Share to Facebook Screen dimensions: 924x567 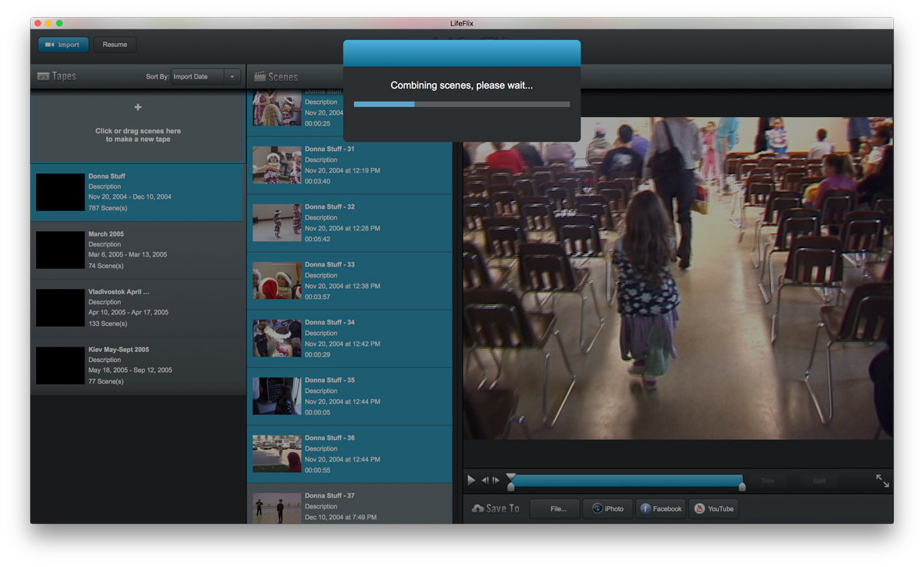pyautogui.click(x=661, y=508)
